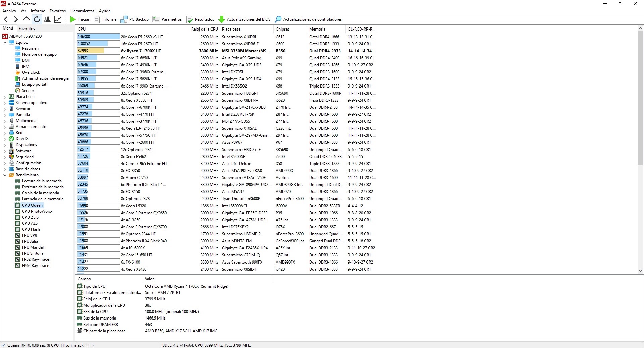Open the Ayuda menu
The height and width of the screenshot is (348, 644).
click(x=105, y=11)
